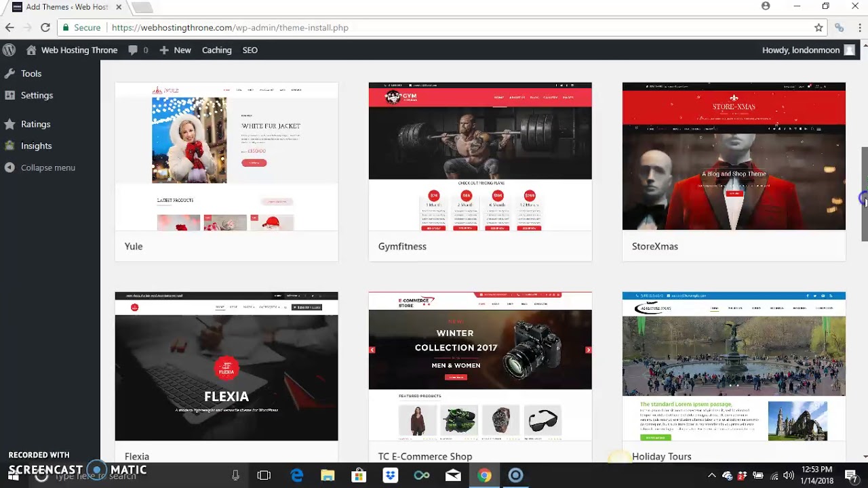Close the Add Themes browser tab
Image resolution: width=868 pixels, height=488 pixels.
119,7
